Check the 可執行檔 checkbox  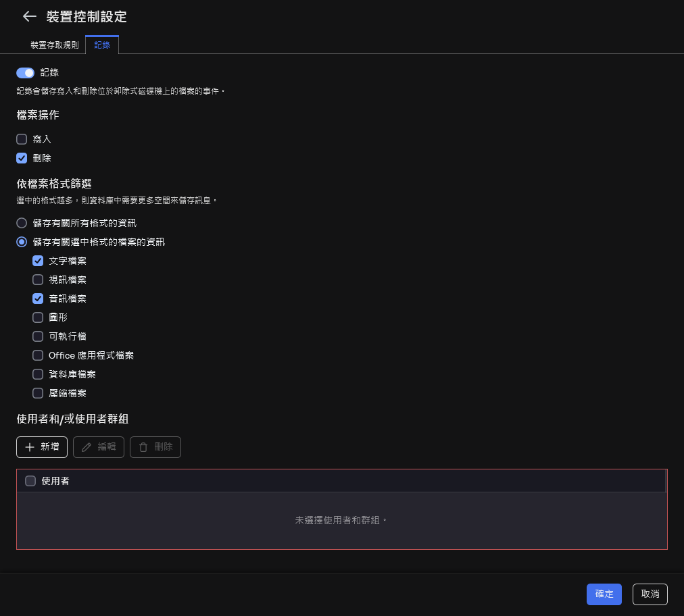pyautogui.click(x=38, y=336)
